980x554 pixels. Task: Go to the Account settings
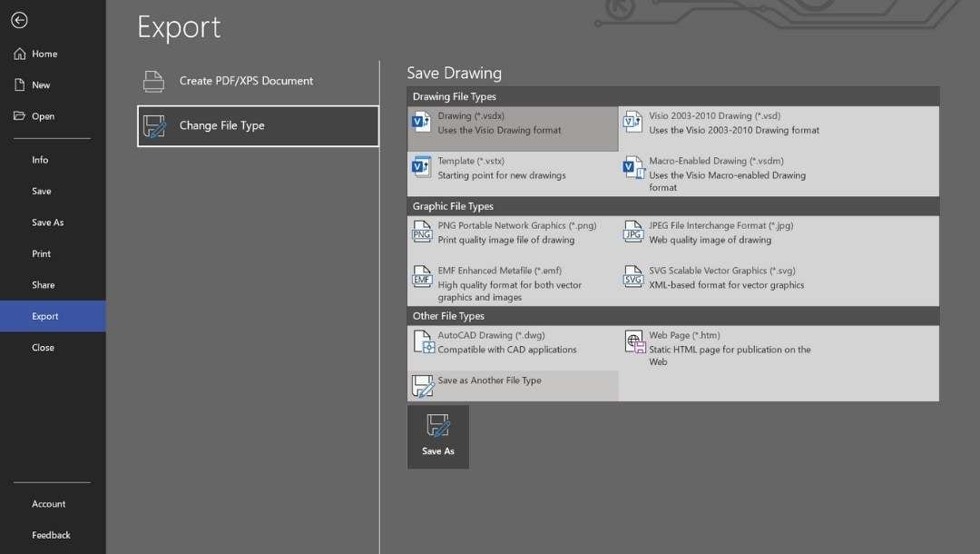tap(48, 504)
